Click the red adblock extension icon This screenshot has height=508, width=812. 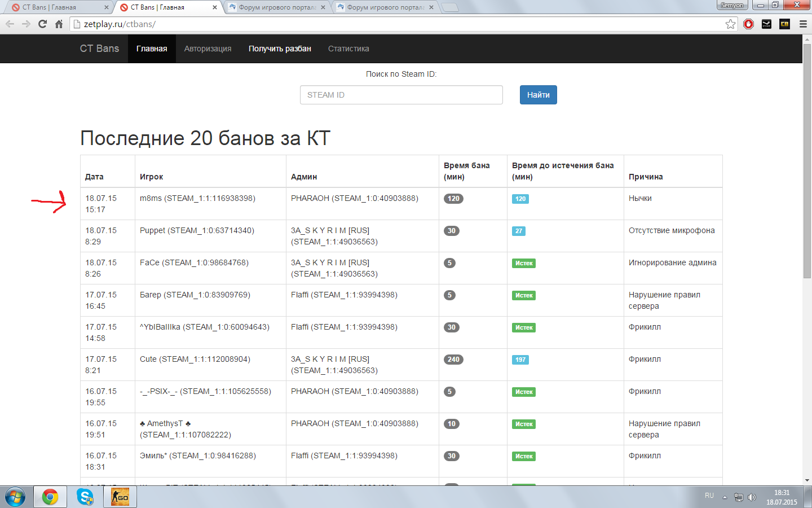pyautogui.click(x=748, y=24)
